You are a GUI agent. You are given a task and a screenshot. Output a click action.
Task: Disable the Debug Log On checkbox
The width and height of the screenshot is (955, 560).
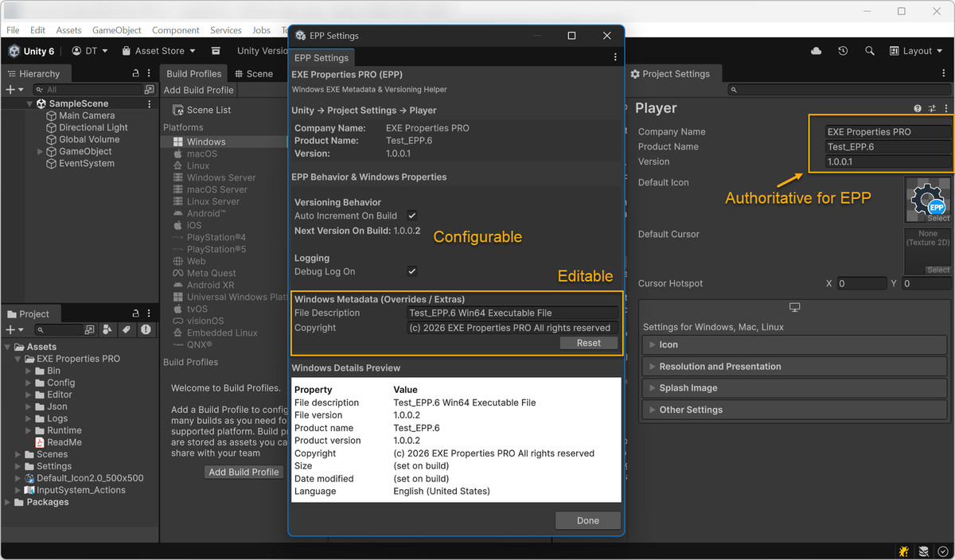click(x=412, y=271)
